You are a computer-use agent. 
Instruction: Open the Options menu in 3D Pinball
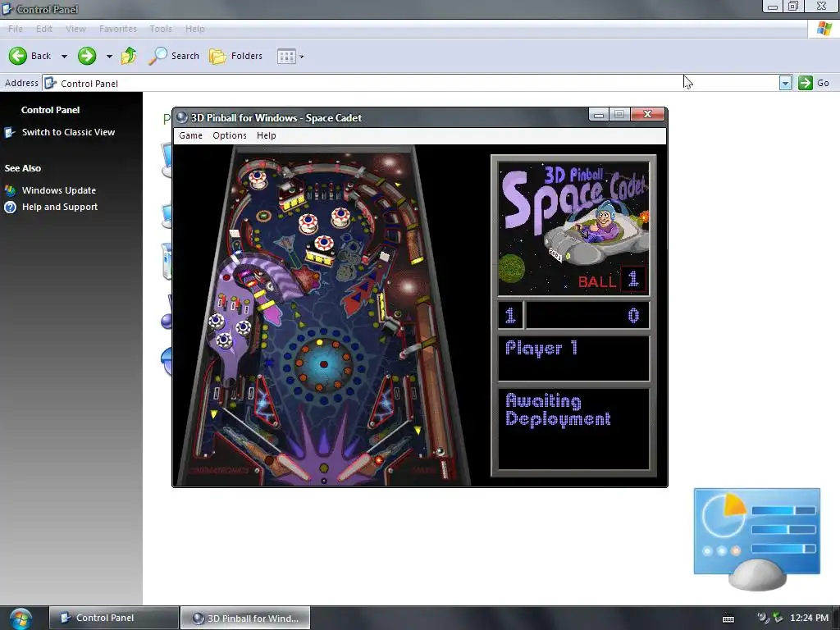coord(230,135)
